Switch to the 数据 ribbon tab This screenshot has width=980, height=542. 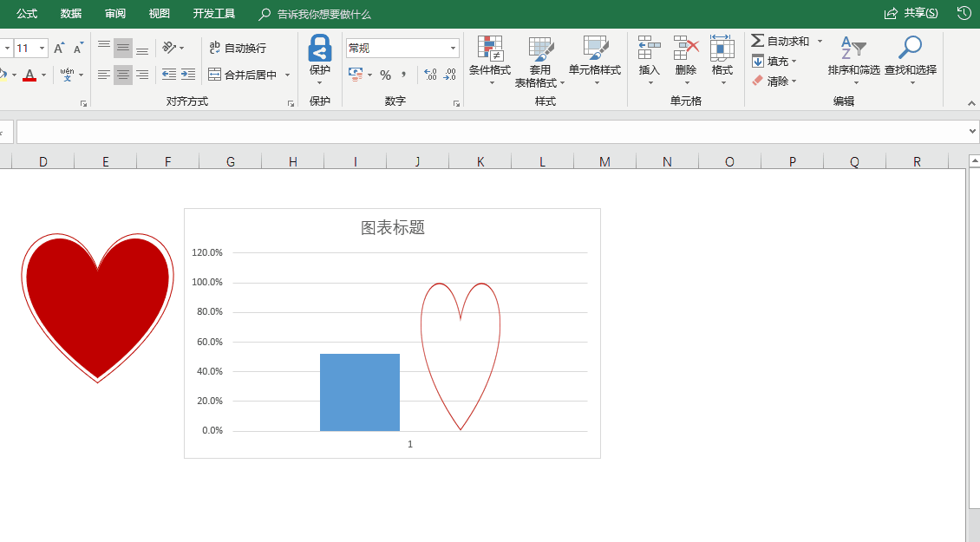[71, 14]
